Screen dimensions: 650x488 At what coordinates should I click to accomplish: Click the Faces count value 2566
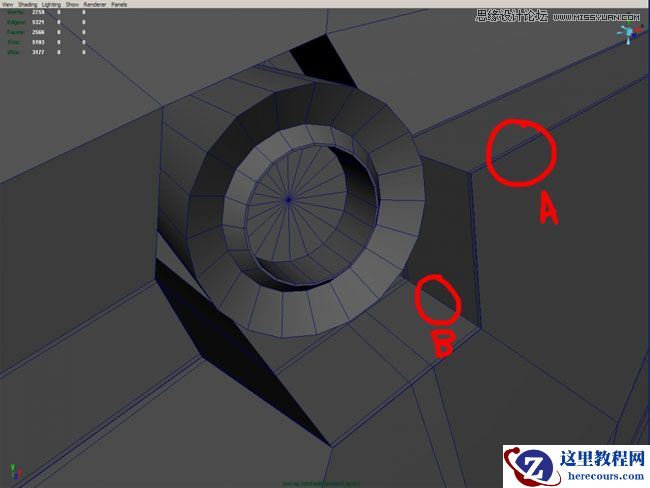click(x=38, y=32)
